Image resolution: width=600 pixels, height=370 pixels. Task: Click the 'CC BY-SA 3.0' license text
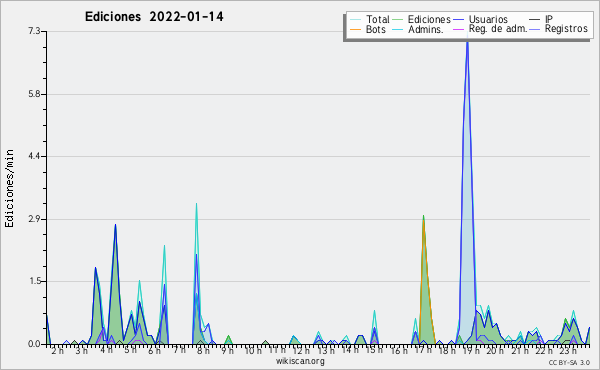tap(569, 362)
